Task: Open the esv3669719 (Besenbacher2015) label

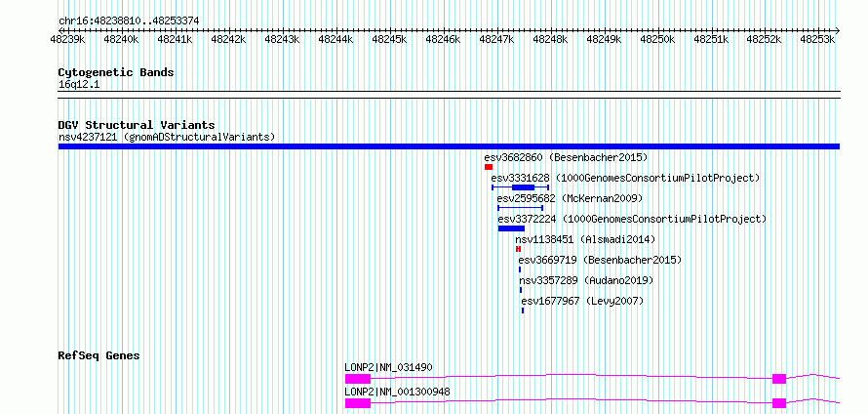Action: coord(600,260)
